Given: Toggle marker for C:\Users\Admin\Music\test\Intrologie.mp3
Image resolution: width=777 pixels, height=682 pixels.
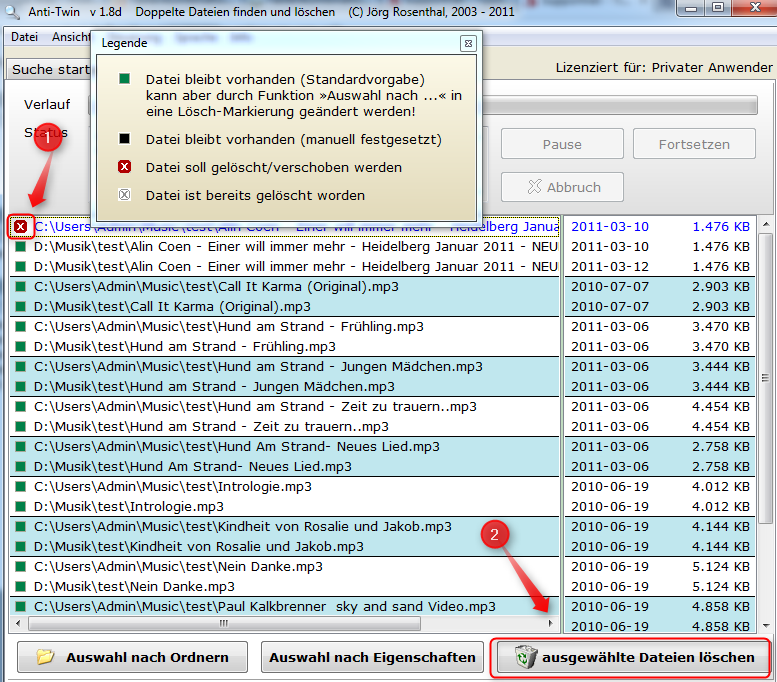Looking at the screenshot, I should (21, 486).
